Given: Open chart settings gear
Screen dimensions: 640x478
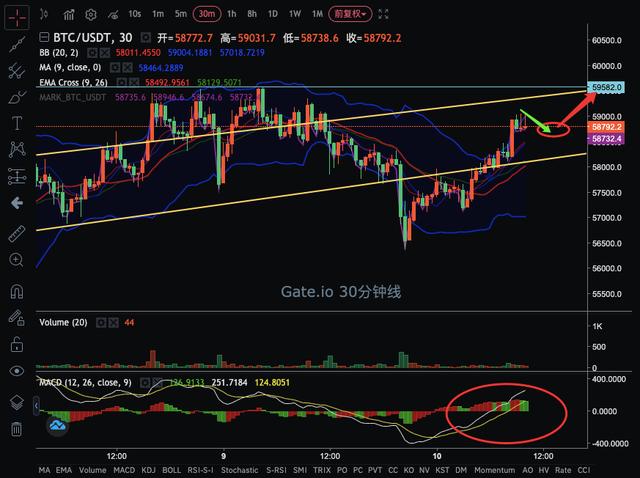Looking at the screenshot, I should tap(91, 15).
